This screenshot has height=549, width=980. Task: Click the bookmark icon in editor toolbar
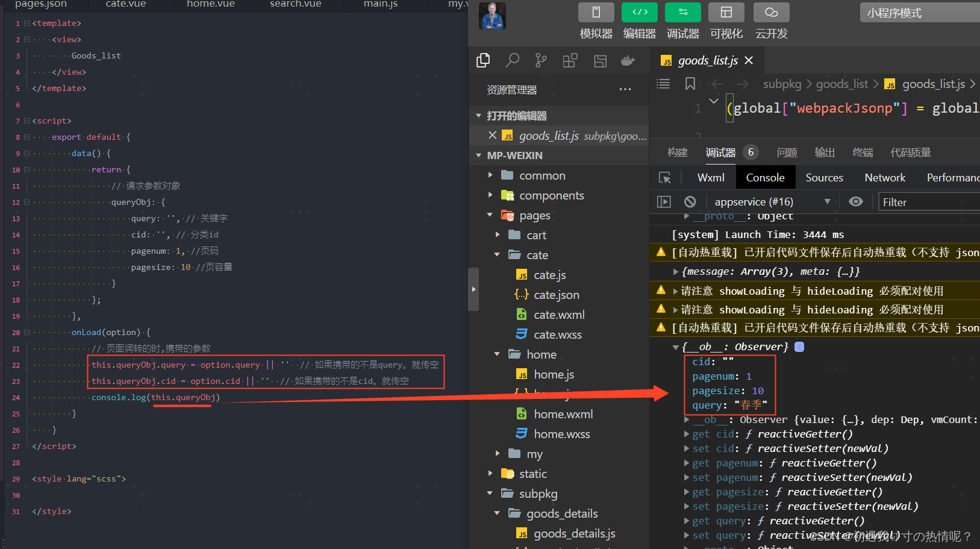(x=690, y=84)
